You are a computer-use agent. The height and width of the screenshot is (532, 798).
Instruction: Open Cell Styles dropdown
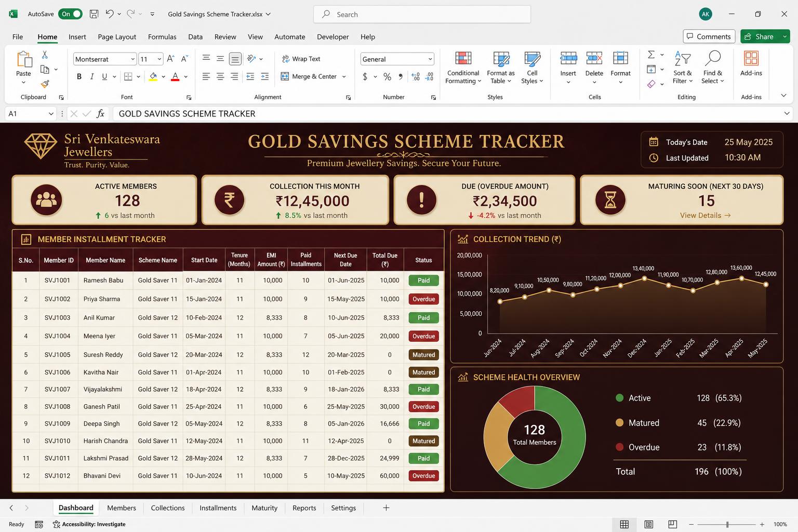click(532, 68)
